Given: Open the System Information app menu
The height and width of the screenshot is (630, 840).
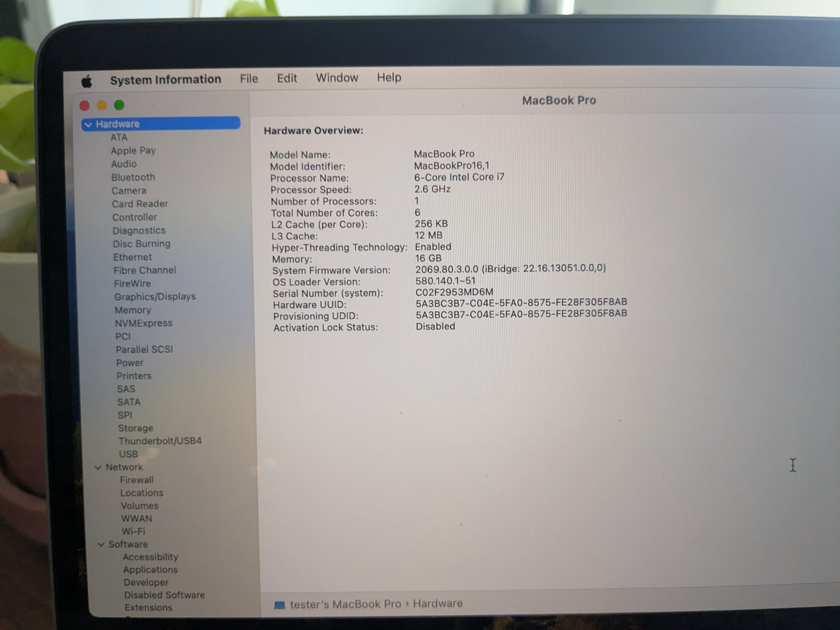Looking at the screenshot, I should point(166,80).
